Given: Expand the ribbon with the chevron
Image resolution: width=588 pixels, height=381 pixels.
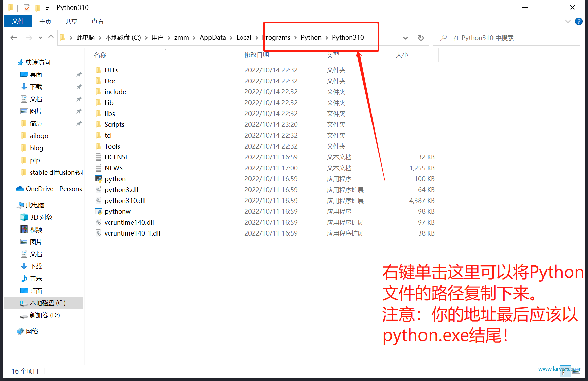Looking at the screenshot, I should [568, 21].
